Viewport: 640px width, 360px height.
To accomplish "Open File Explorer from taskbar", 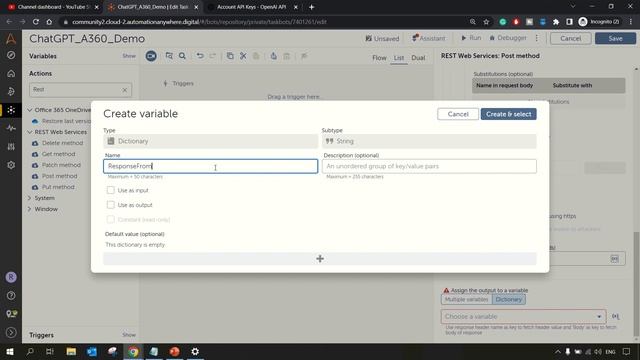I will pos(71,351).
